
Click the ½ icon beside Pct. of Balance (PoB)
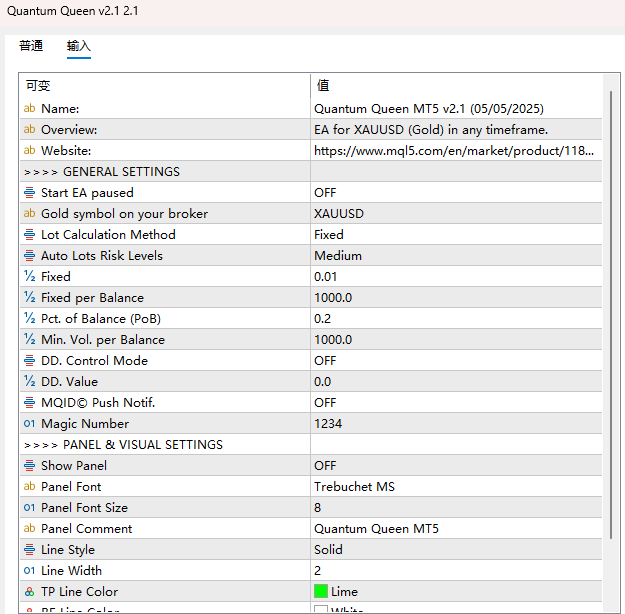pyautogui.click(x=29, y=319)
